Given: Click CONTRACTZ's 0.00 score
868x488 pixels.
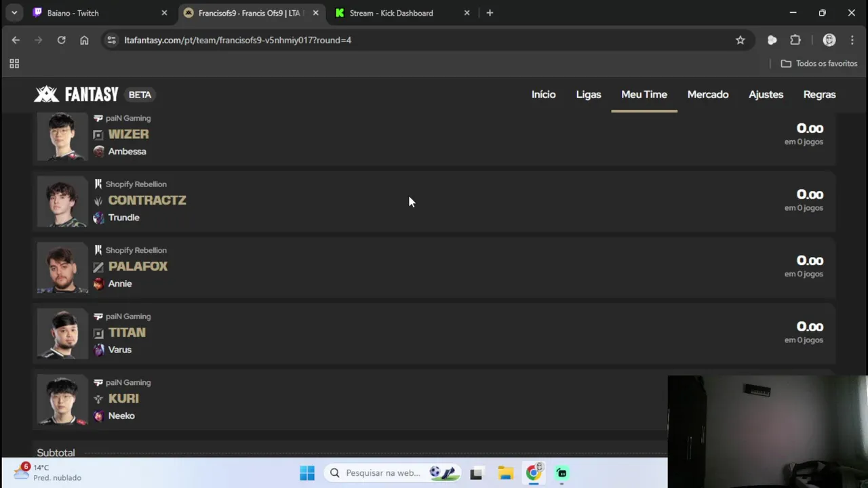Looking at the screenshot, I should 810,195.
